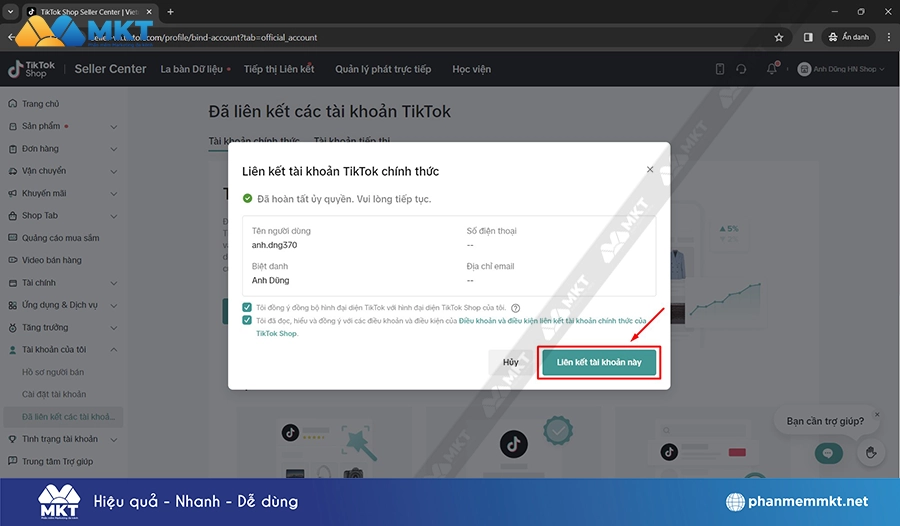900x526 pixels.
Task: Collapse the Tài khoản của tôi section
Action: pos(113,349)
